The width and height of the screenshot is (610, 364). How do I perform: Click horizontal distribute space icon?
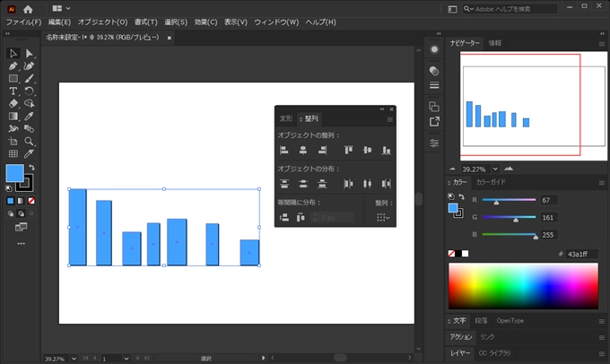pos(301,217)
